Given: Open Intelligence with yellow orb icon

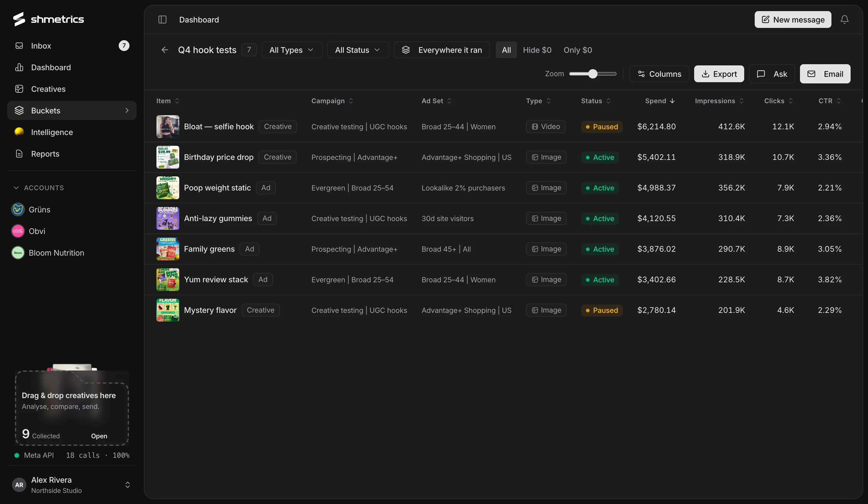Looking at the screenshot, I should [72, 132].
